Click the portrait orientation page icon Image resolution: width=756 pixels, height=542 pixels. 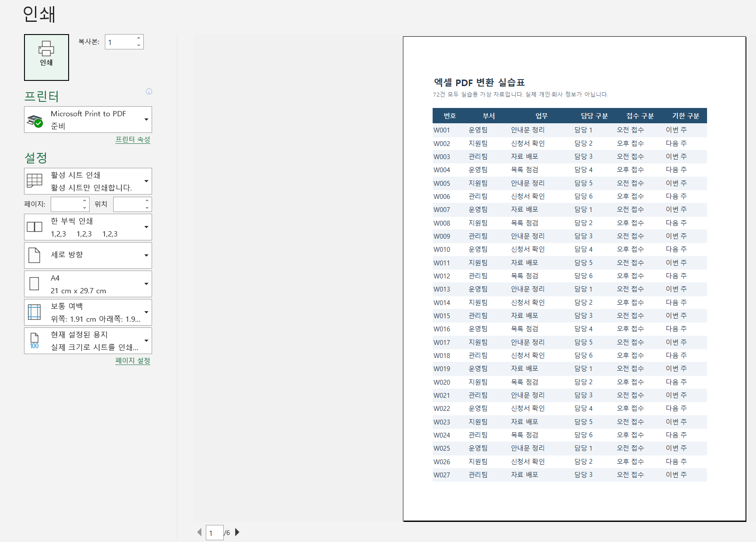tap(34, 255)
